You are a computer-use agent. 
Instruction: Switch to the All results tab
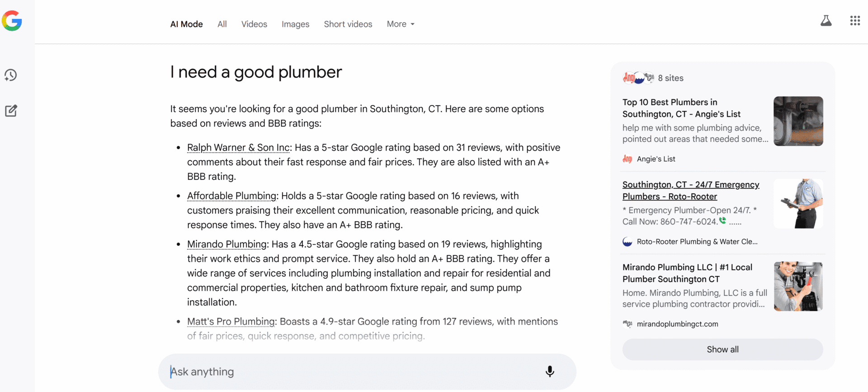222,24
